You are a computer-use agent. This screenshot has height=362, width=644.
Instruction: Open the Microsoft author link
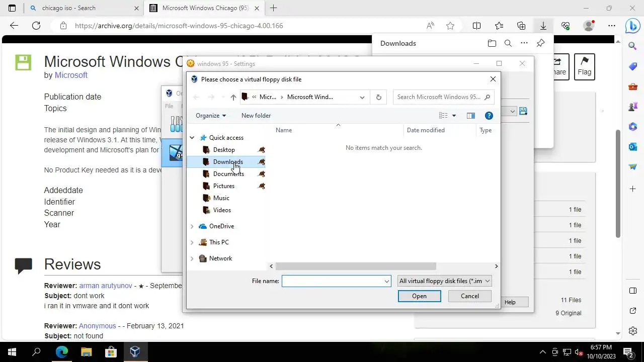point(71,75)
